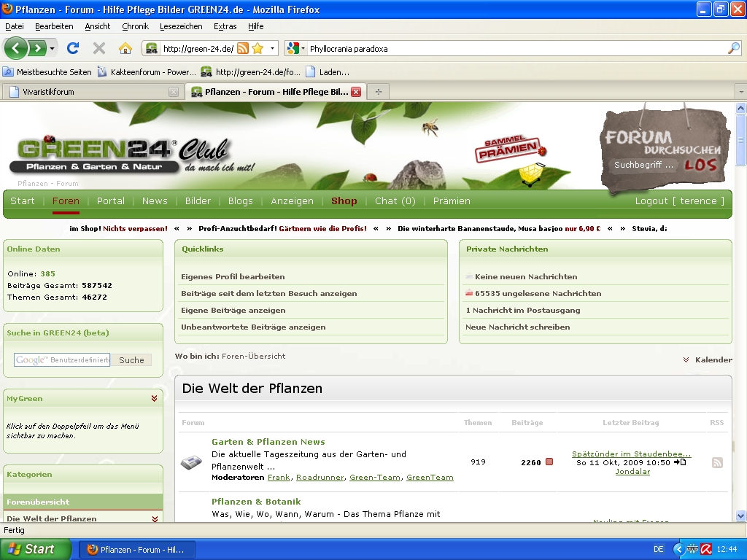Click the Google custom search field
The height and width of the screenshot is (560, 747).
pos(62,360)
